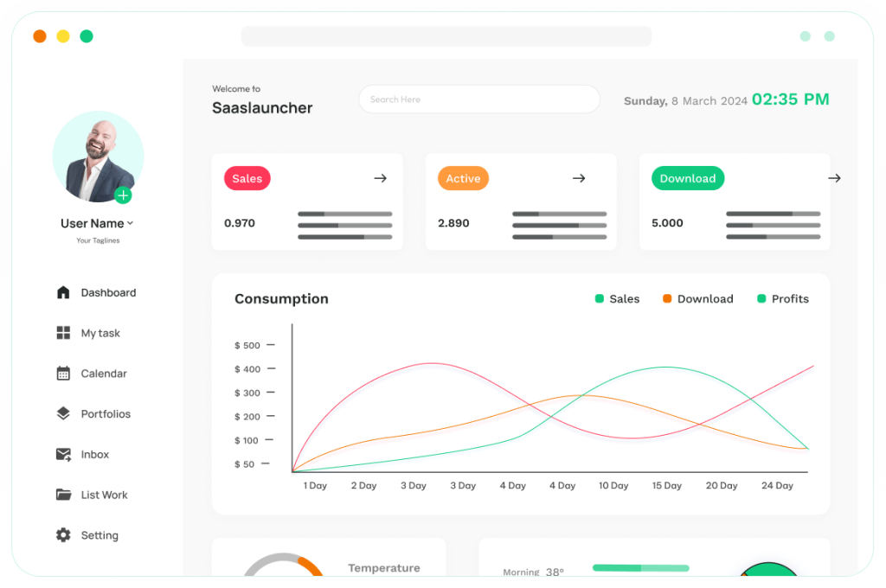Image resolution: width=886 pixels, height=588 pixels.
Task: Expand the User Name dropdown chevron
Action: [x=130, y=224]
